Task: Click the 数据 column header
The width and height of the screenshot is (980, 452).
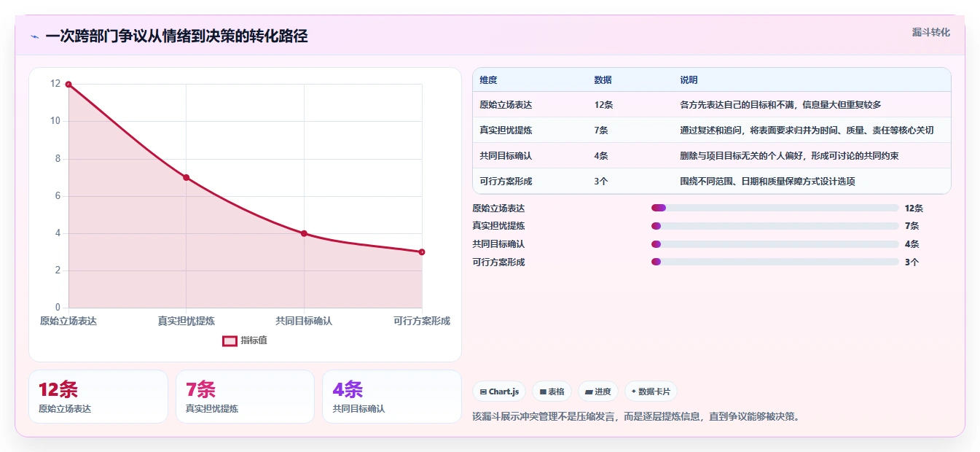Action: pyautogui.click(x=603, y=80)
